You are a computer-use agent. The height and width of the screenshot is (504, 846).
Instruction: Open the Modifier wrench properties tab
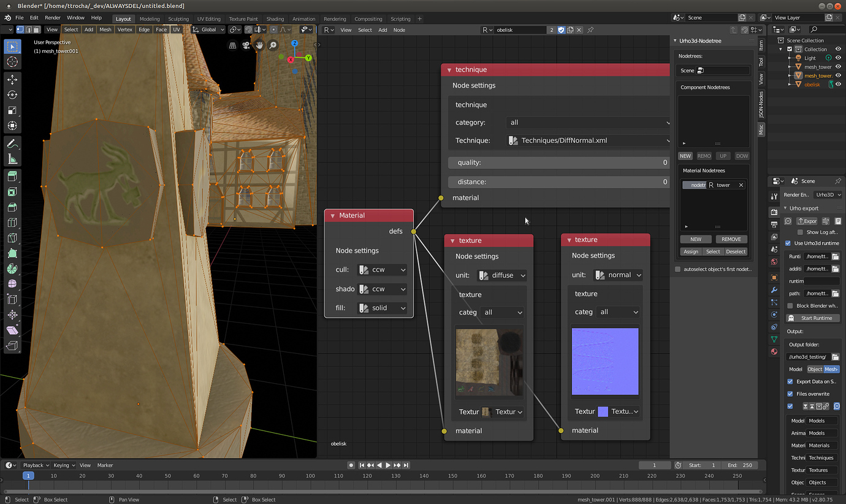[x=774, y=289]
